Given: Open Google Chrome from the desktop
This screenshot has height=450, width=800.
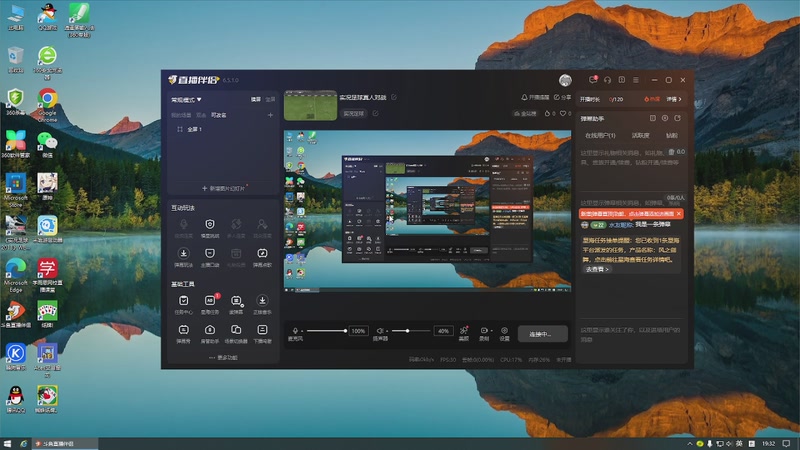Looking at the screenshot, I should [x=47, y=106].
